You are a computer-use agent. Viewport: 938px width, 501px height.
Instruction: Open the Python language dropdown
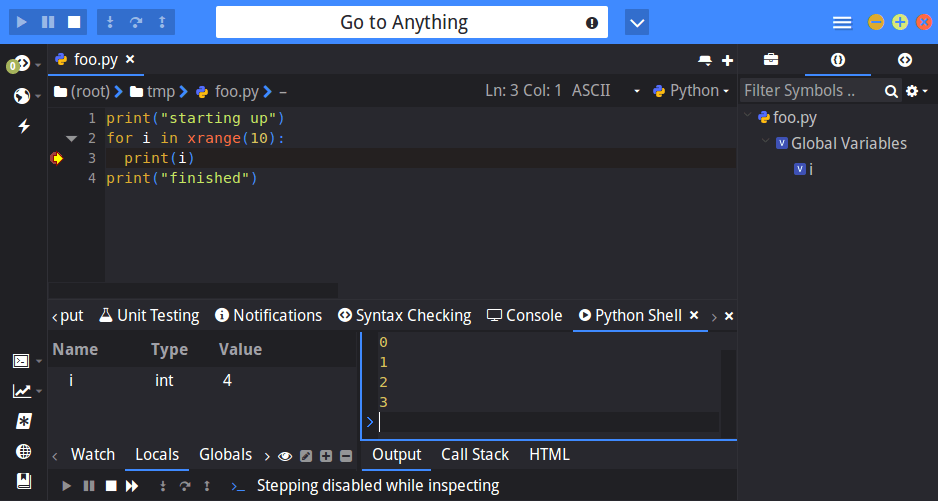[x=691, y=91]
